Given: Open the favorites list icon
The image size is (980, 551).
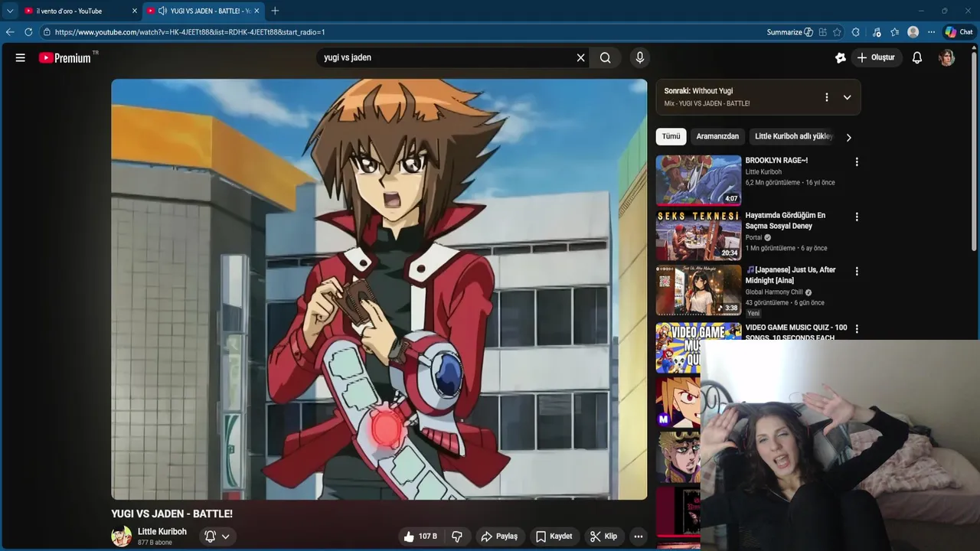Looking at the screenshot, I should click(x=894, y=32).
